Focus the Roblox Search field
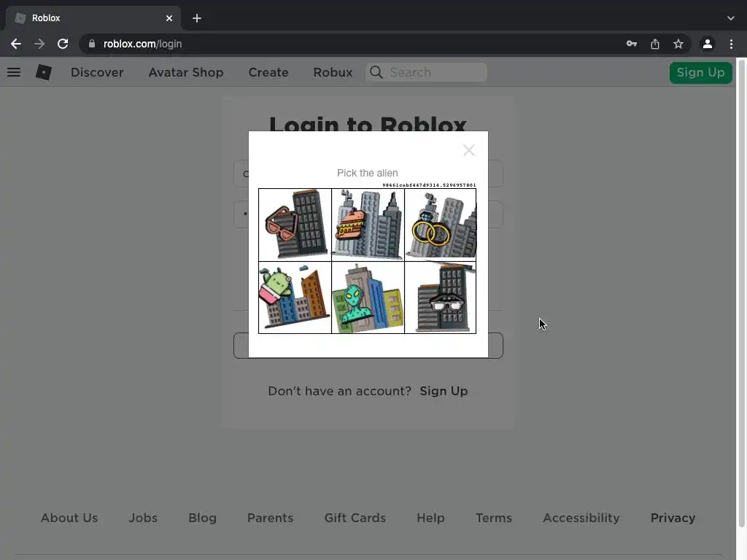The height and width of the screenshot is (560, 747). 426,72
